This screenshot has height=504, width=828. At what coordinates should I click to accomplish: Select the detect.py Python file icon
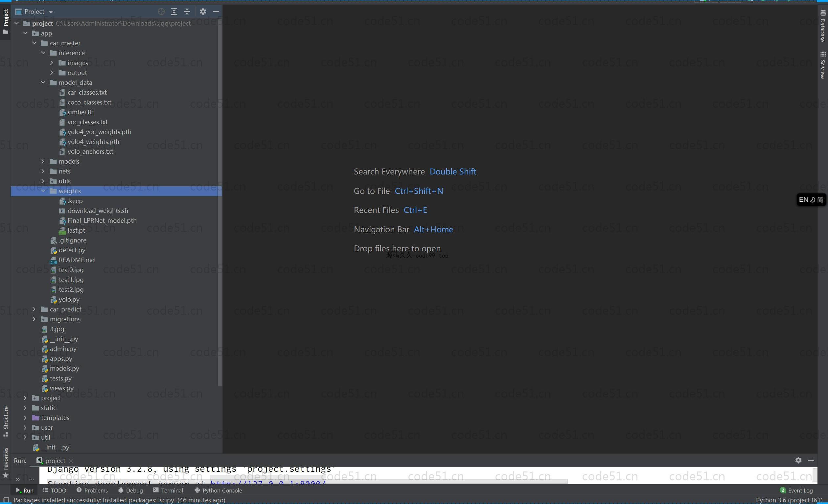(54, 250)
